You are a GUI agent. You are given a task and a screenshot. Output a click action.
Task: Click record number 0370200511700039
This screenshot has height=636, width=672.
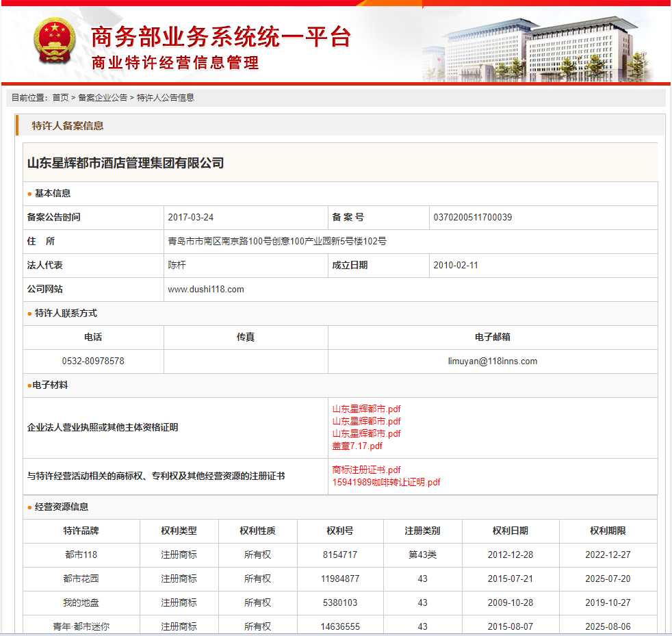coord(473,218)
